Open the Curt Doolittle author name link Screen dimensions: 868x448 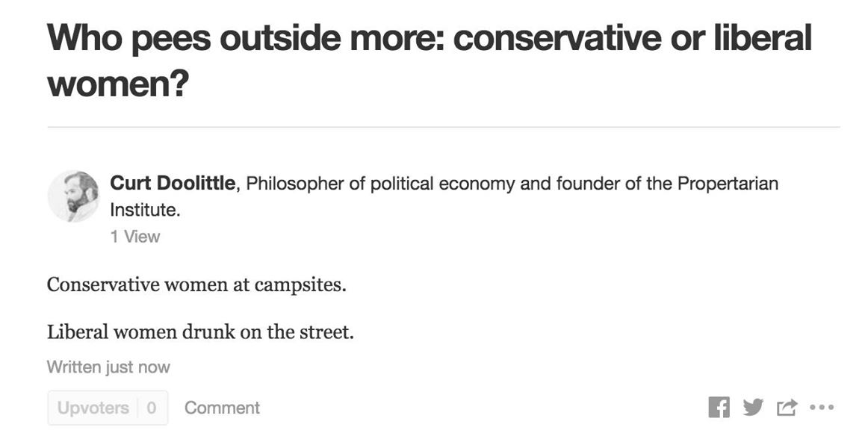(x=173, y=183)
